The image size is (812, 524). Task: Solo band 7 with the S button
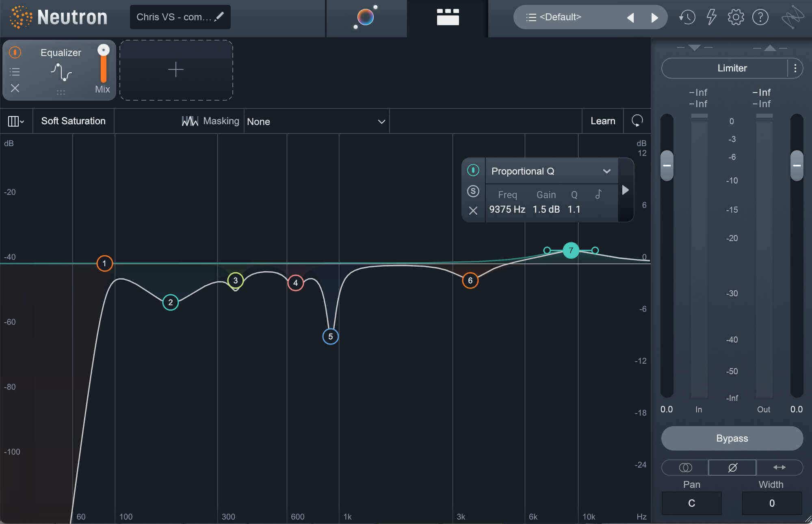pos(473,191)
